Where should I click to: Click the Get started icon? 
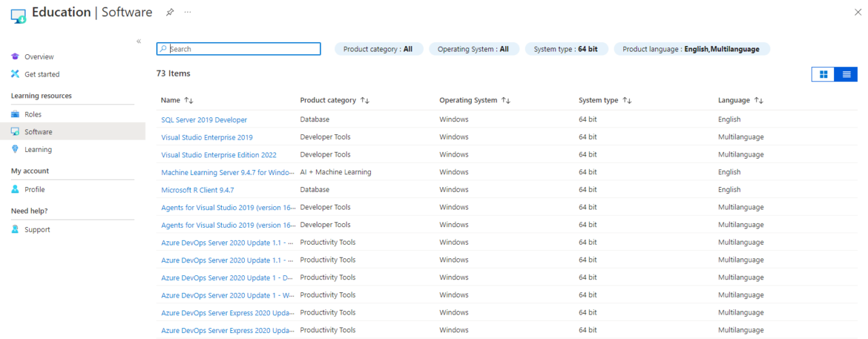tap(16, 74)
